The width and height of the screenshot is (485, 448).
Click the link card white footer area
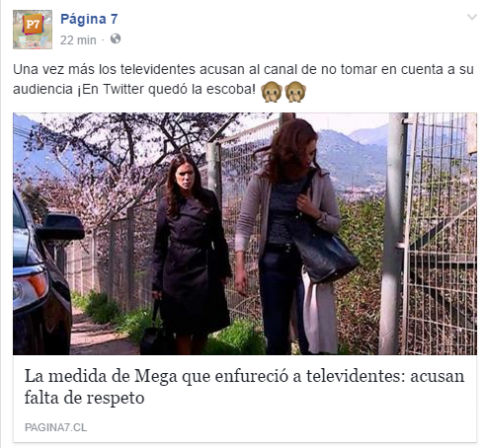[x=245, y=399]
